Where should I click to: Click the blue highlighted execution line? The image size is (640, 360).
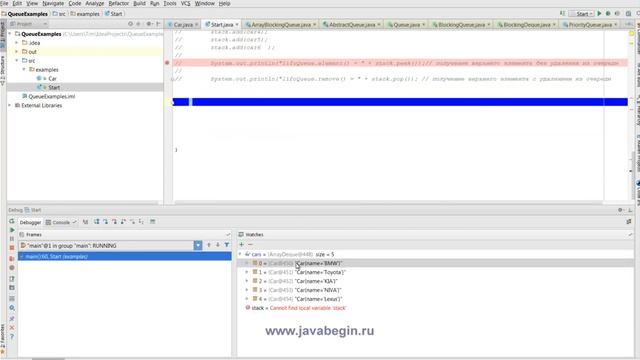pos(400,102)
